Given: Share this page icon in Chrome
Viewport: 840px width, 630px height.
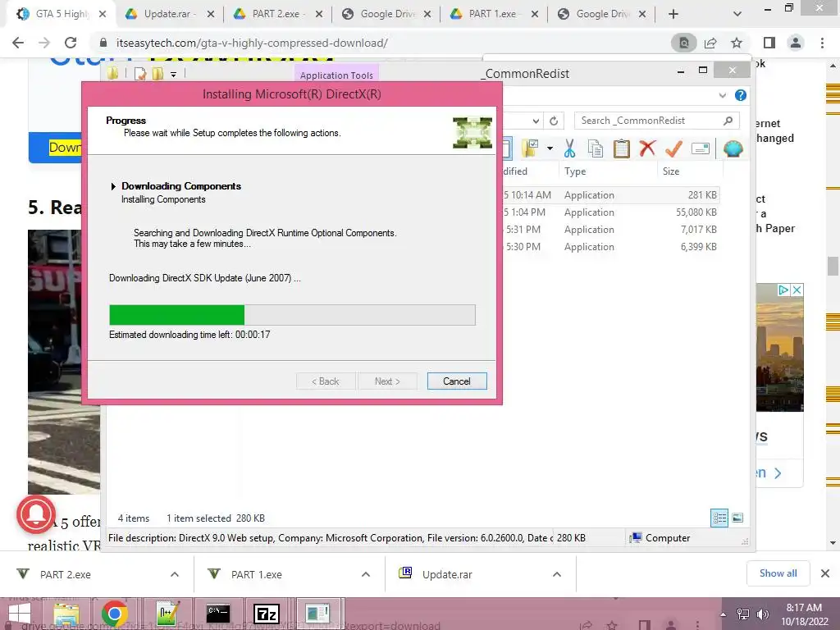Looking at the screenshot, I should [710, 43].
